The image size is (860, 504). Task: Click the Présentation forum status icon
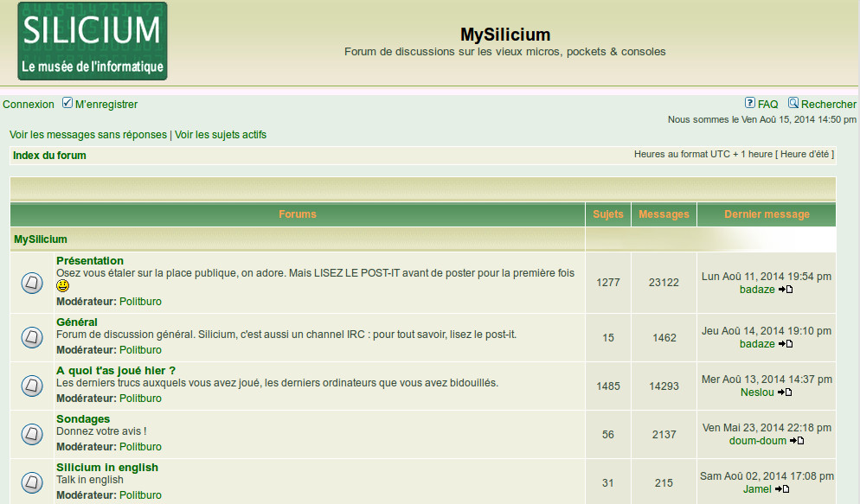coord(32,282)
